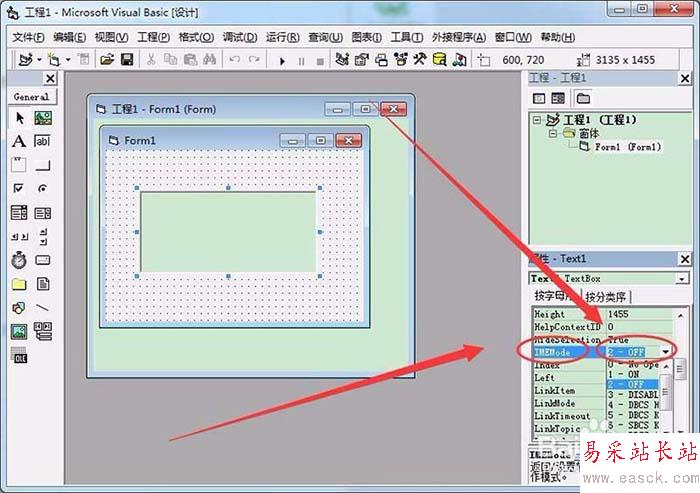Select the TextBox control (ab|) in the toolbox
The image size is (700, 493).
coord(42,142)
